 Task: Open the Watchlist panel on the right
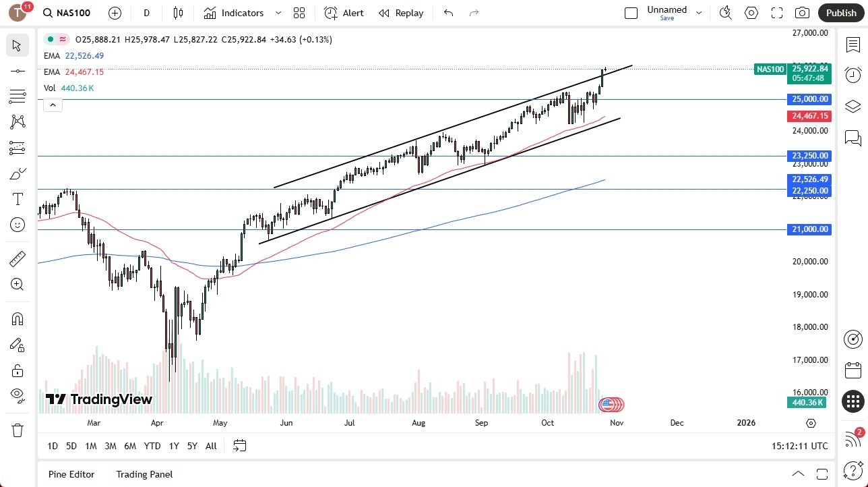point(852,45)
